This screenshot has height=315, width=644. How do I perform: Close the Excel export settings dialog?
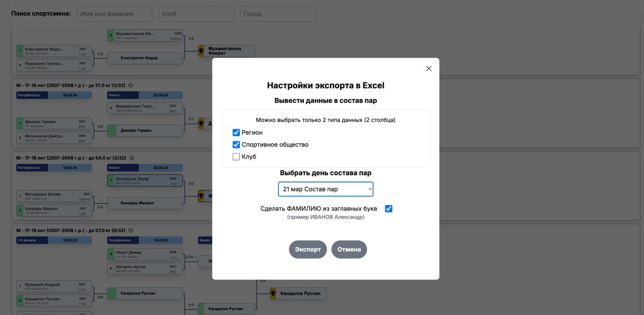429,69
